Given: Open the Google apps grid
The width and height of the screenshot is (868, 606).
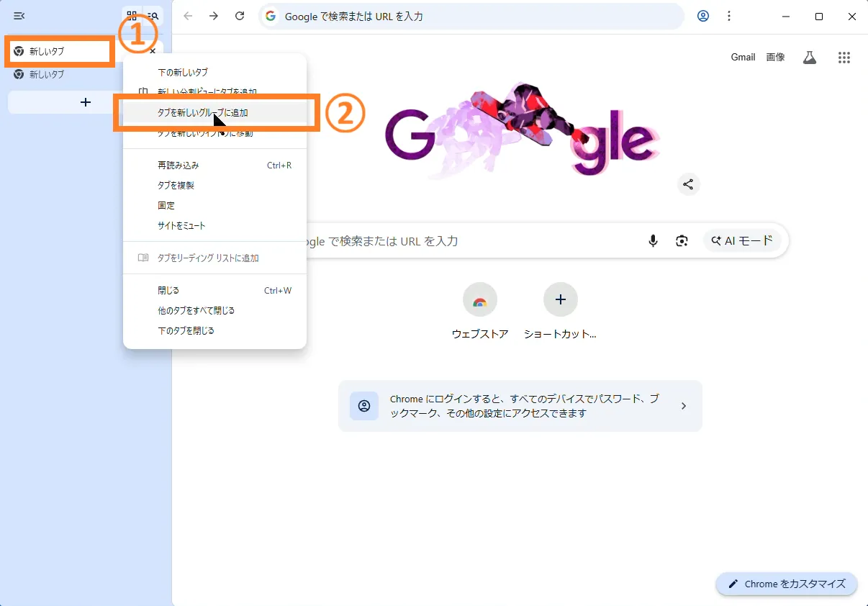Looking at the screenshot, I should pyautogui.click(x=844, y=58).
